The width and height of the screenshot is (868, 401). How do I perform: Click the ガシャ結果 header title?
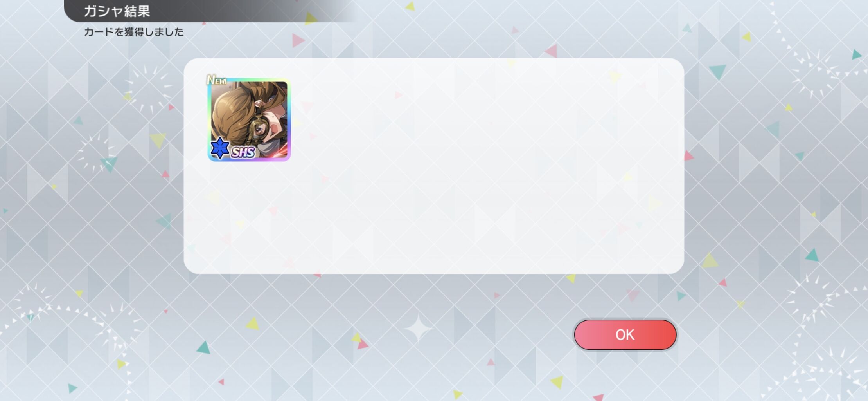pos(117,11)
